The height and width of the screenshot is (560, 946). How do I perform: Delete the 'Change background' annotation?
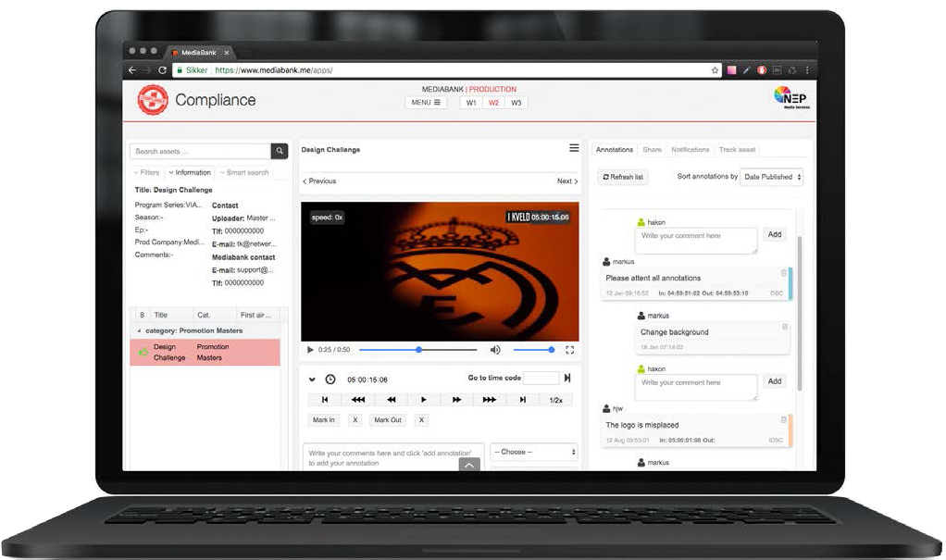pyautogui.click(x=784, y=327)
